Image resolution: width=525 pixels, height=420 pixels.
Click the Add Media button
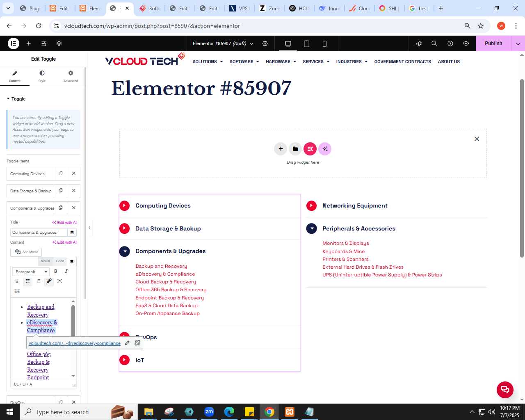pyautogui.click(x=26, y=252)
